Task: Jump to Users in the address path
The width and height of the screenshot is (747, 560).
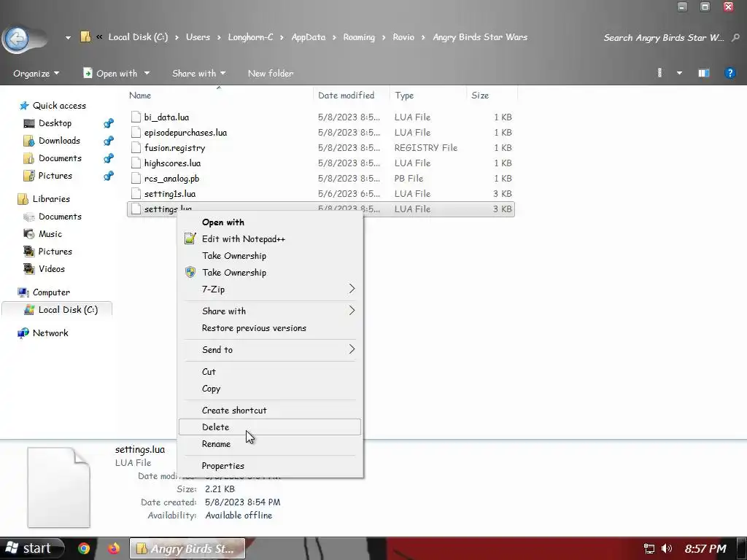Action: click(x=198, y=37)
